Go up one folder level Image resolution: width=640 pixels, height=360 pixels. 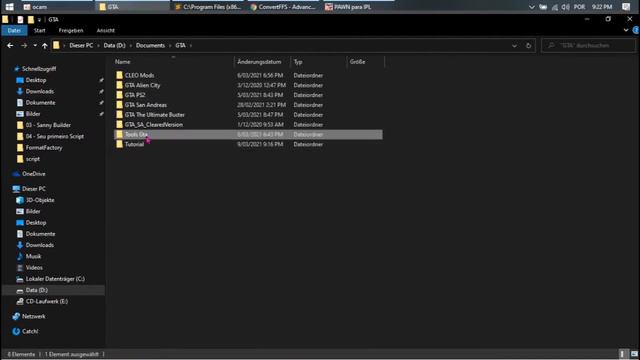(44, 45)
